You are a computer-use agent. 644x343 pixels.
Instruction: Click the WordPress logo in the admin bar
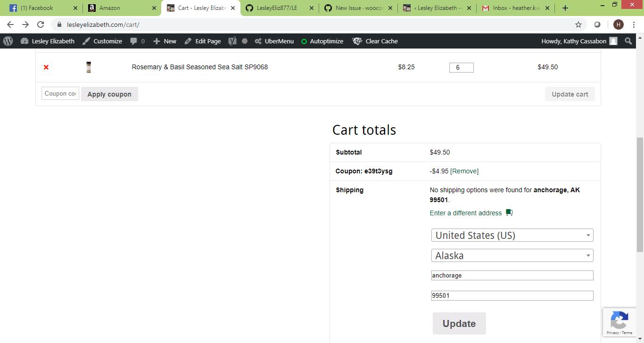tap(8, 41)
